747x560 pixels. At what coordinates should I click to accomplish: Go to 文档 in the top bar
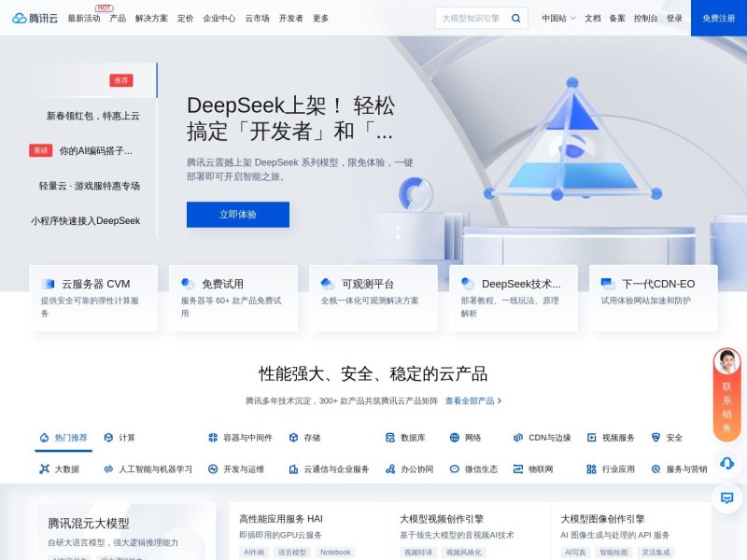(x=593, y=18)
